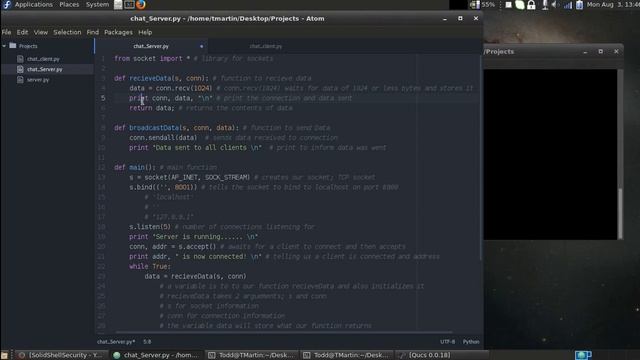This screenshot has width=640, height=360.
Task: Open the volume speaker icon
Action: point(554,5)
